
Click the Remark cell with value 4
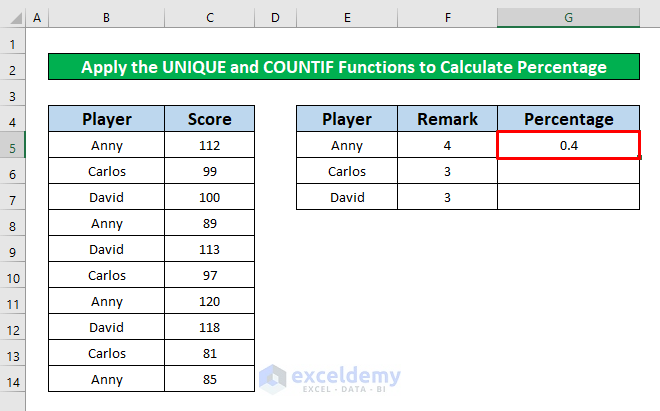coord(447,145)
